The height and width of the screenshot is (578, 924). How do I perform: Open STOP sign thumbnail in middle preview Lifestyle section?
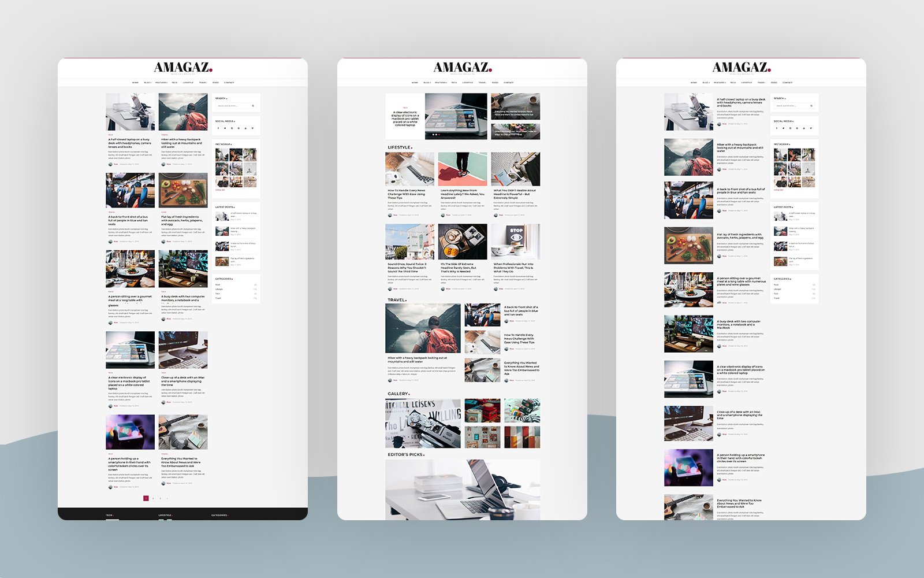click(516, 242)
